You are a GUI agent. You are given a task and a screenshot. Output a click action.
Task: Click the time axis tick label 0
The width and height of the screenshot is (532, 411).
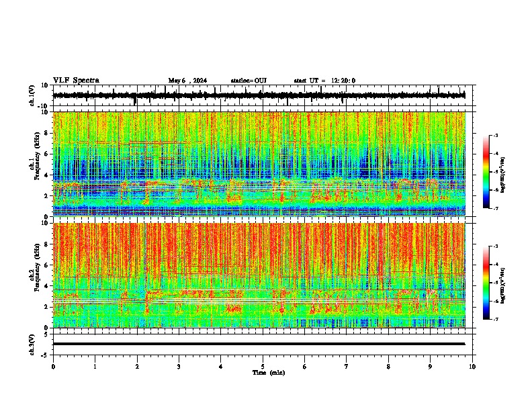click(53, 367)
